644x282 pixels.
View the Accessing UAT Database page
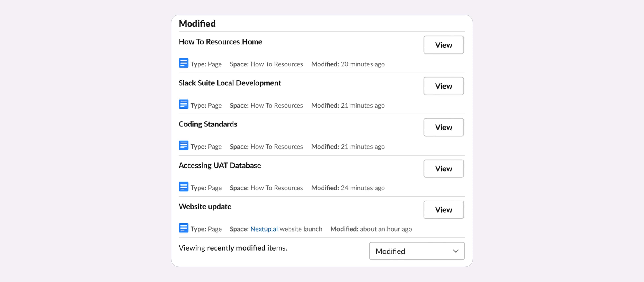(x=444, y=169)
